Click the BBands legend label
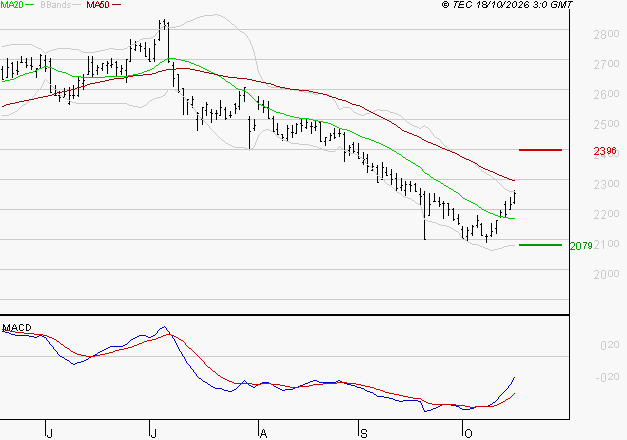The image size is (627, 440). [55, 5]
